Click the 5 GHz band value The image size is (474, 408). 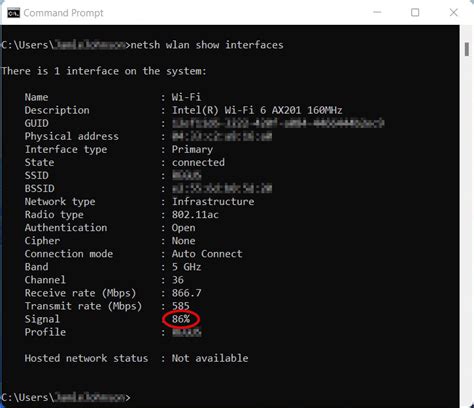[186, 267]
